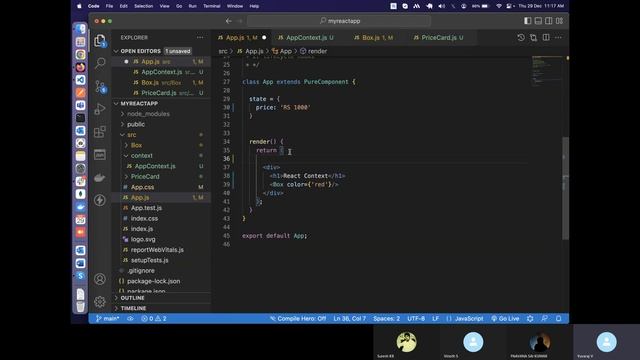
Task: Open the Extensions view icon
Action: (100, 132)
